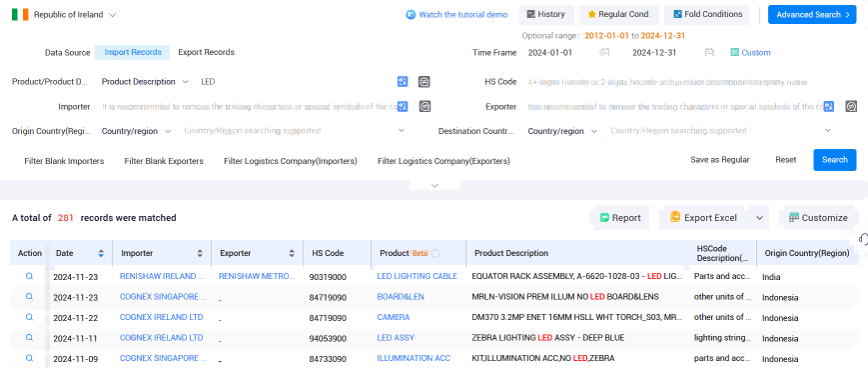868x368 pixels.
Task: Click the 281 matched records count
Action: (x=65, y=218)
